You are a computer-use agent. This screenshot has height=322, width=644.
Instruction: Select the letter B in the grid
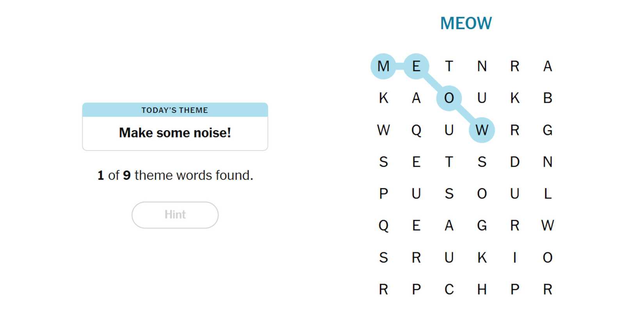click(547, 98)
